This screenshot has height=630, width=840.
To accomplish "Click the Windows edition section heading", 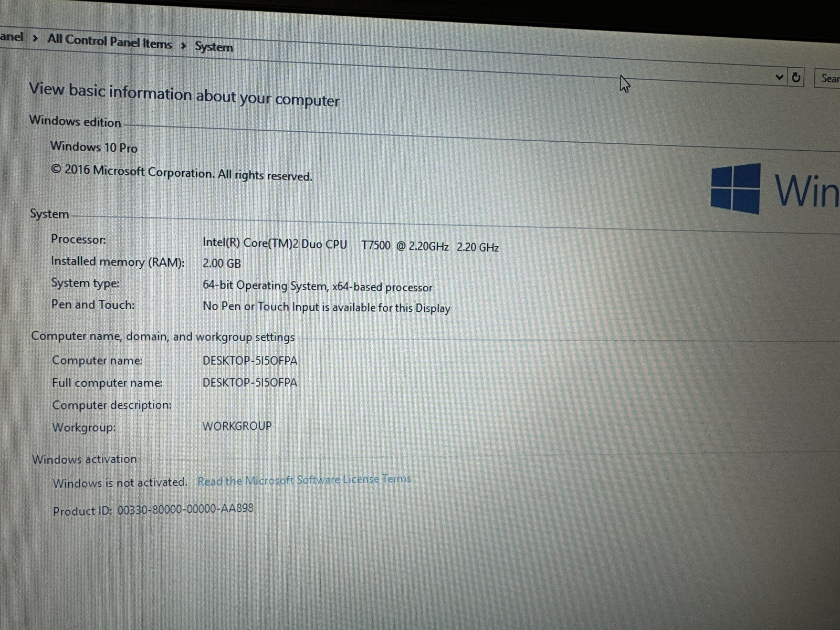I will point(75,121).
